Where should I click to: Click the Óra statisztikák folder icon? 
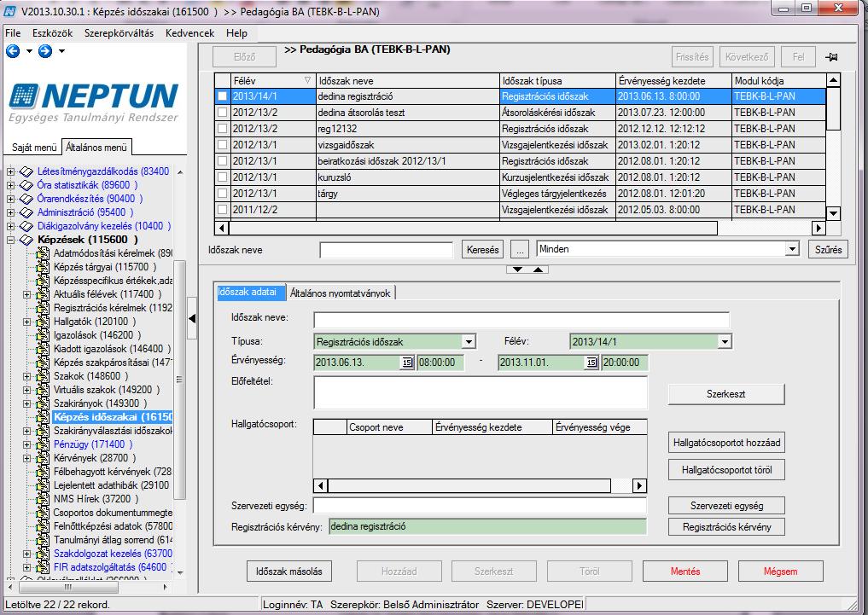pyautogui.click(x=26, y=185)
